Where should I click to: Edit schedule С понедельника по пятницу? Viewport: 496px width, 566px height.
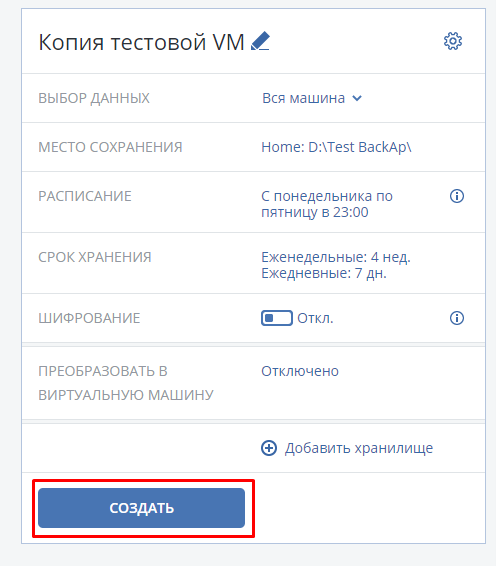pos(327,204)
